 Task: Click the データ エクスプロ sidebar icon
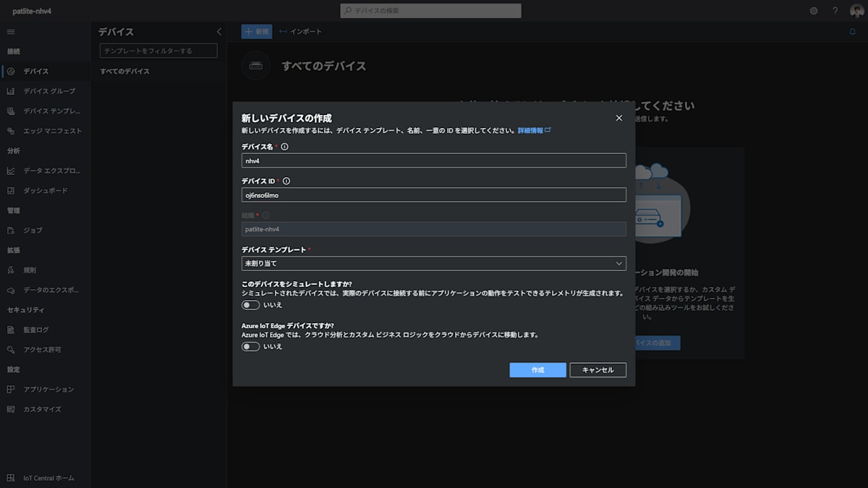pyautogui.click(x=11, y=171)
